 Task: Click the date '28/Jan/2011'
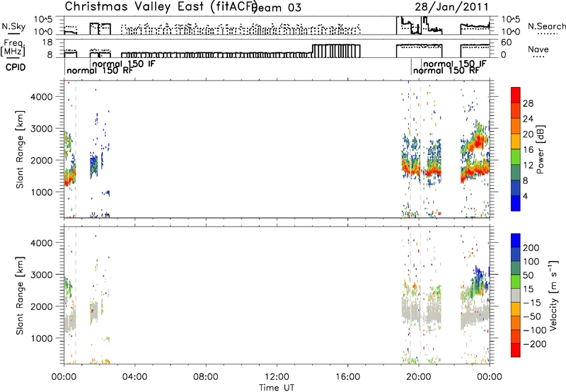click(451, 7)
